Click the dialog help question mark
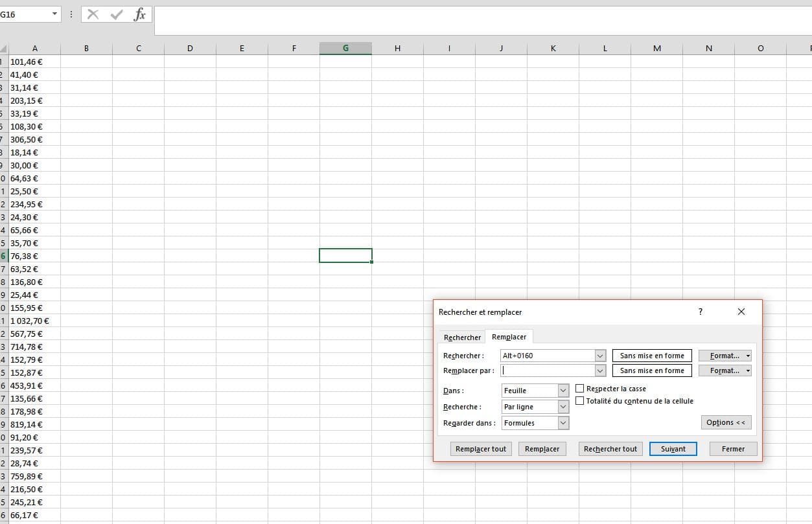The image size is (812, 524). coord(700,312)
